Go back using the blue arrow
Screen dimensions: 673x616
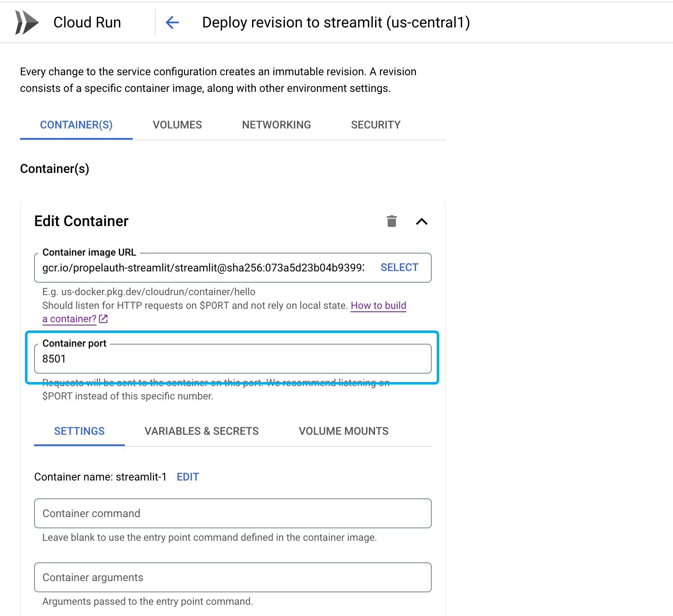point(172,22)
